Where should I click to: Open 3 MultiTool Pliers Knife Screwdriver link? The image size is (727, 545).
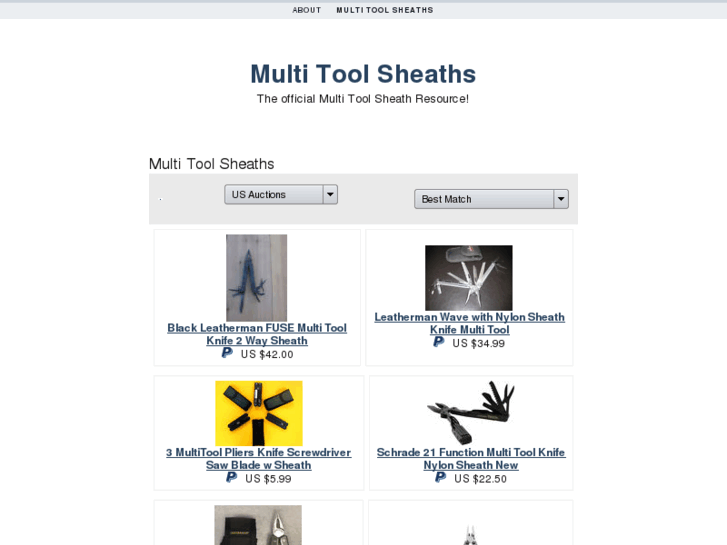259,459
